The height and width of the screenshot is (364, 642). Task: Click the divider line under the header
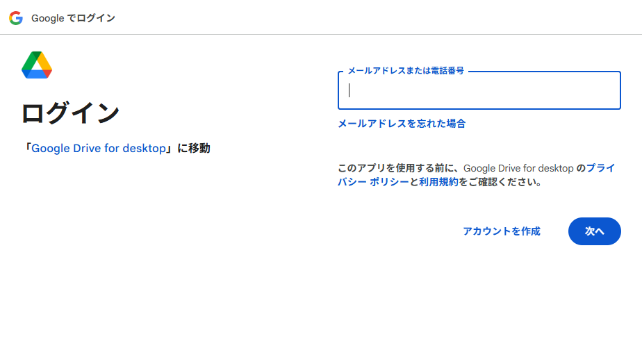321,35
